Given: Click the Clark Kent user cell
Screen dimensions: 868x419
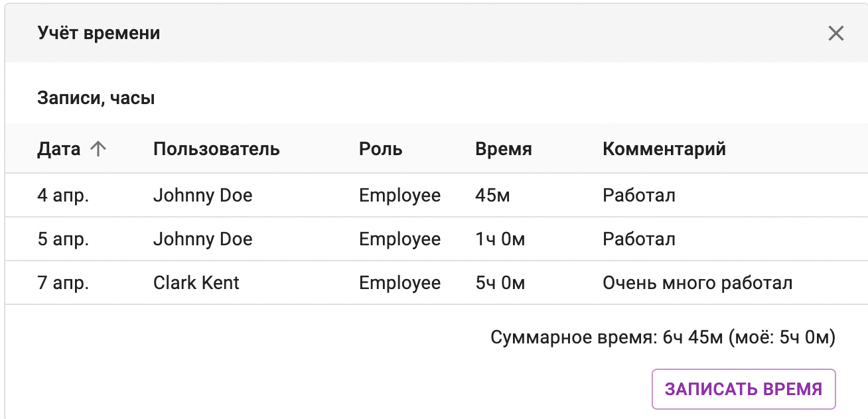Looking at the screenshot, I should [196, 282].
